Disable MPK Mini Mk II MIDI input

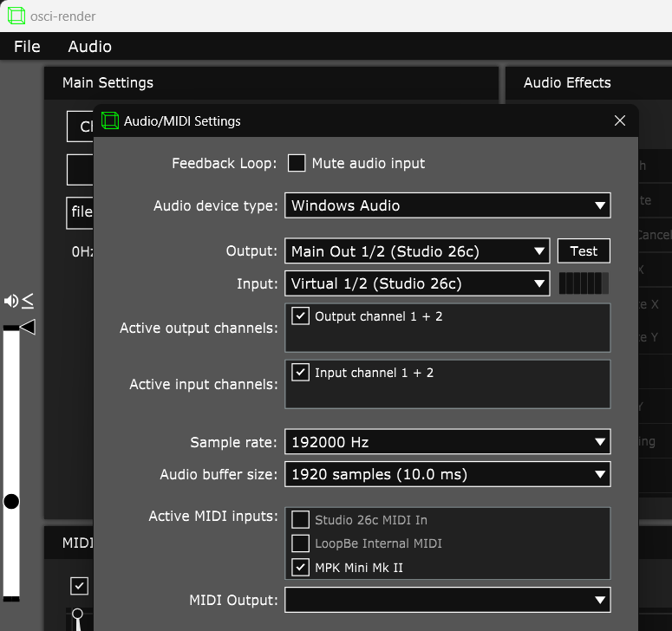pyautogui.click(x=300, y=568)
